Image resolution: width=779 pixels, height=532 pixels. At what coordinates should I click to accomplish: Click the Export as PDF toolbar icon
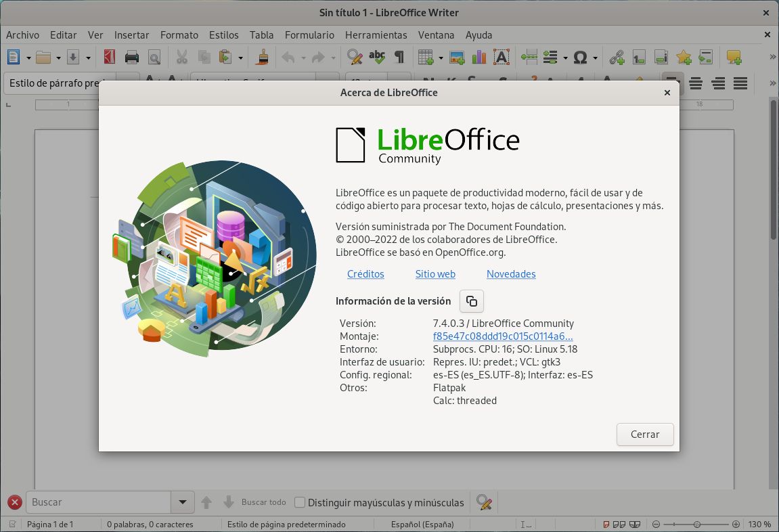110,58
